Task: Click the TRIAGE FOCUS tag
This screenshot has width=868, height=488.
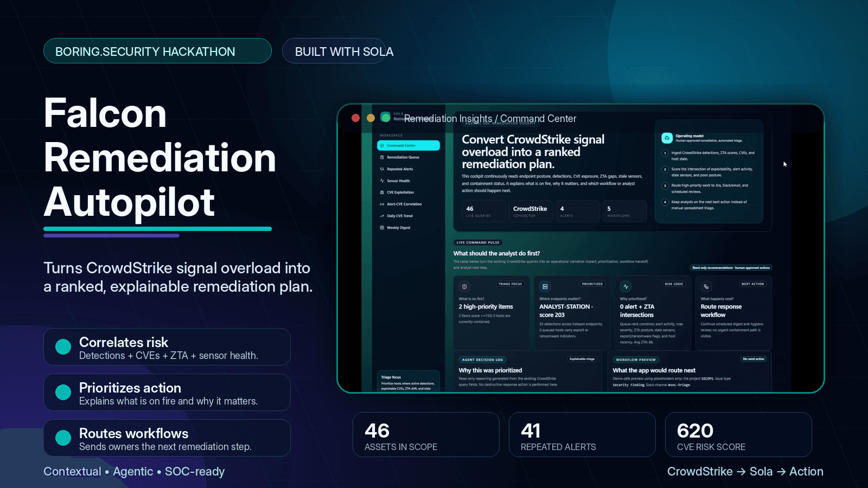Action: click(510, 284)
